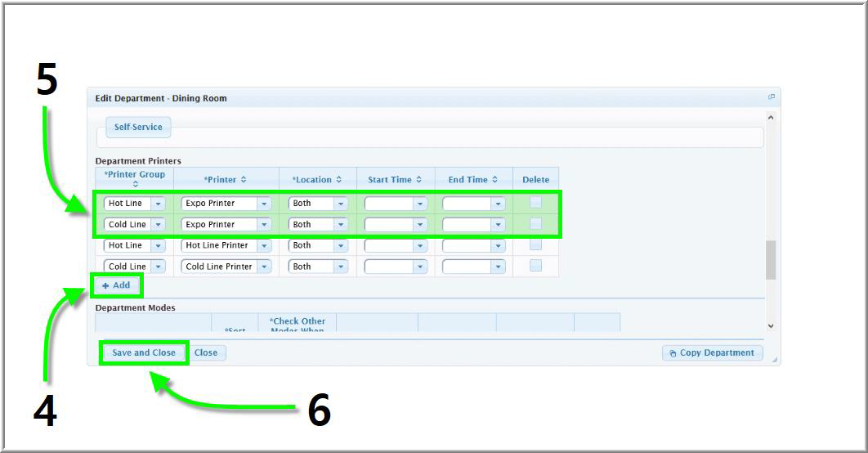The width and height of the screenshot is (868, 453).
Task: Expand Cold Line Printer dropdown in last row
Action: pos(264,267)
